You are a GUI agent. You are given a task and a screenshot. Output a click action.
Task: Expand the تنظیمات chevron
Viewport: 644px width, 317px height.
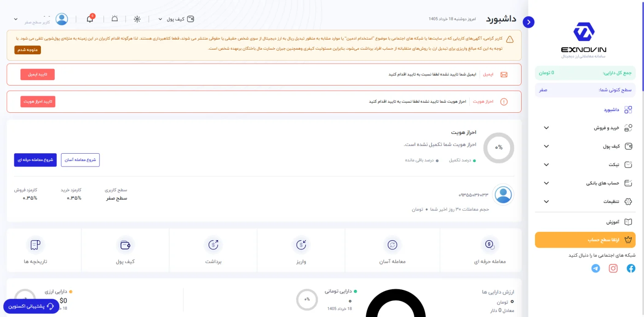(546, 202)
